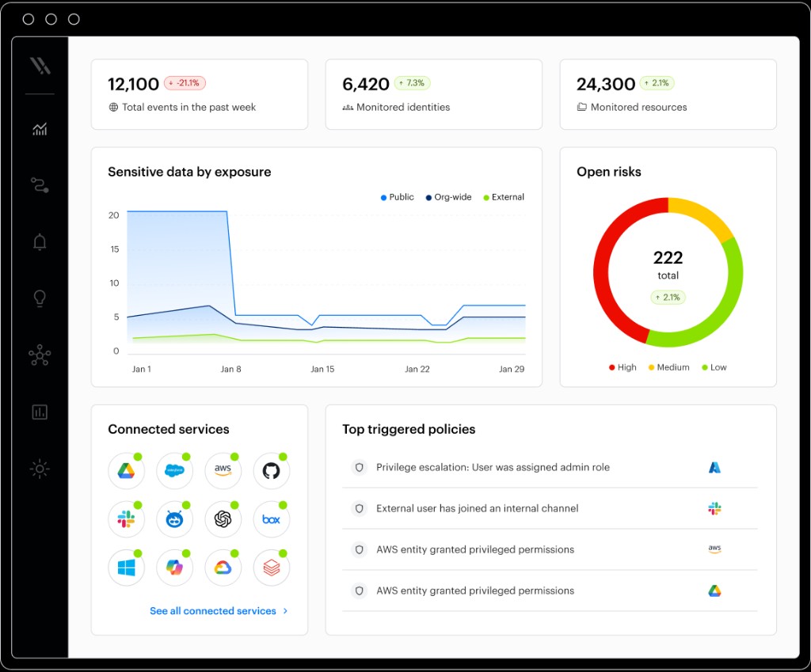Click the -21.1% change badge

(x=185, y=82)
